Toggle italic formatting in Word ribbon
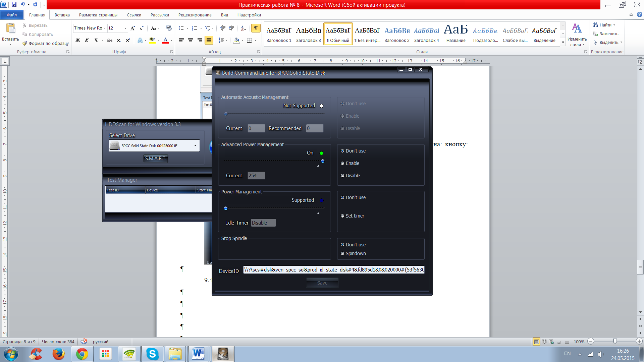This screenshot has width=644, height=362. [87, 40]
